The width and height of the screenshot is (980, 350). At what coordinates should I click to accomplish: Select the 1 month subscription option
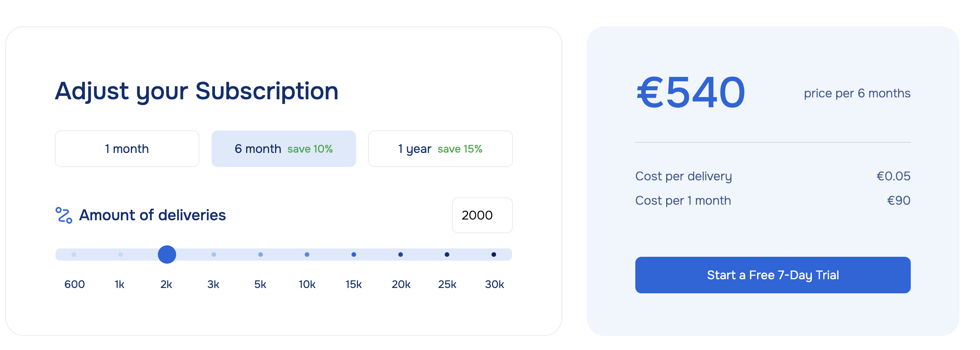coord(127,149)
